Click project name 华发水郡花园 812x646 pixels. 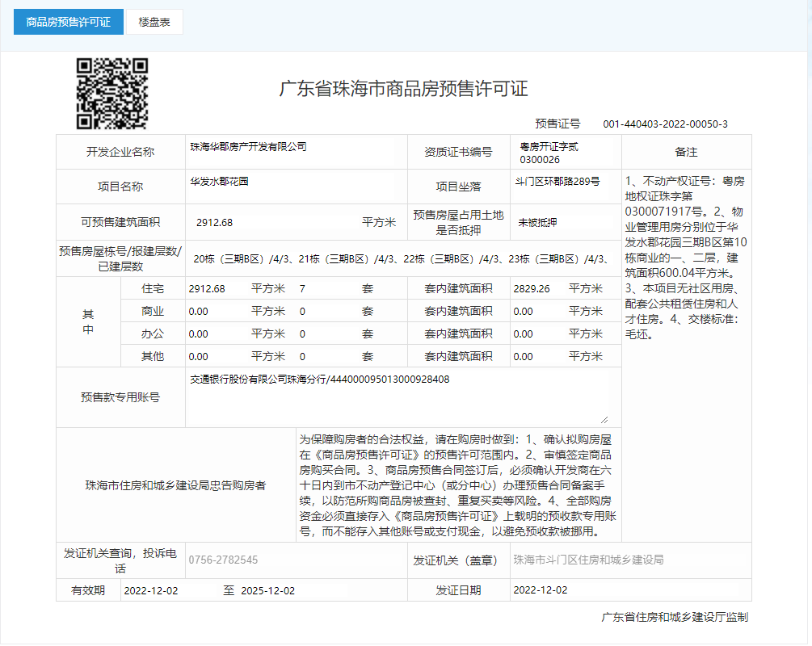click(219, 182)
